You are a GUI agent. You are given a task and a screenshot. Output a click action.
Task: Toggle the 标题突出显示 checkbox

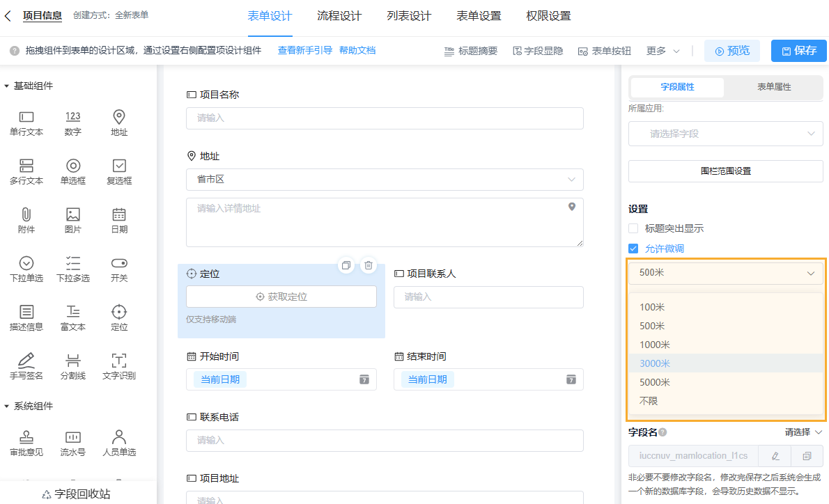633,228
